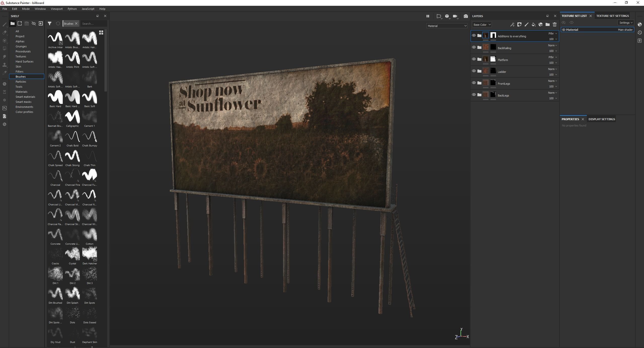Hide the Platform layer

474,59
